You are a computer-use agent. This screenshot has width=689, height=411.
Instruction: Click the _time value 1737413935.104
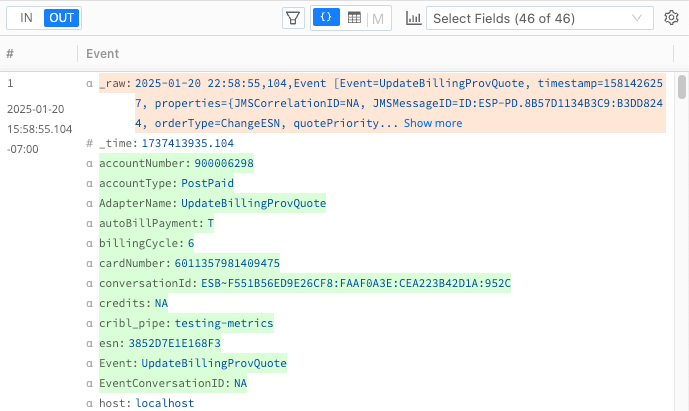click(188, 143)
